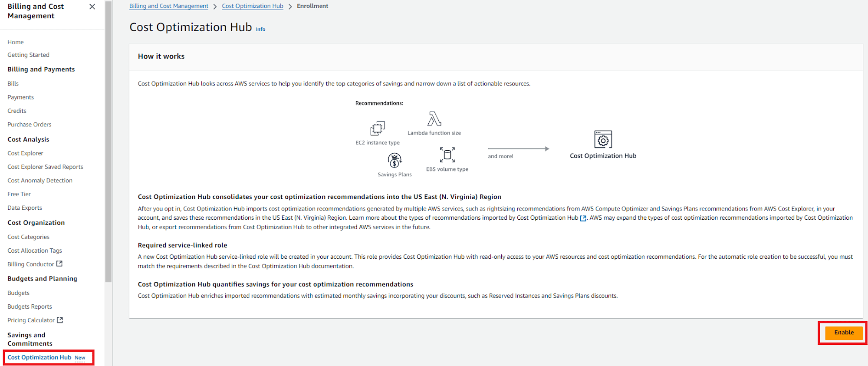Go to Billing and Cost Management breadcrumb
This screenshot has width=868, height=366.
[x=169, y=6]
